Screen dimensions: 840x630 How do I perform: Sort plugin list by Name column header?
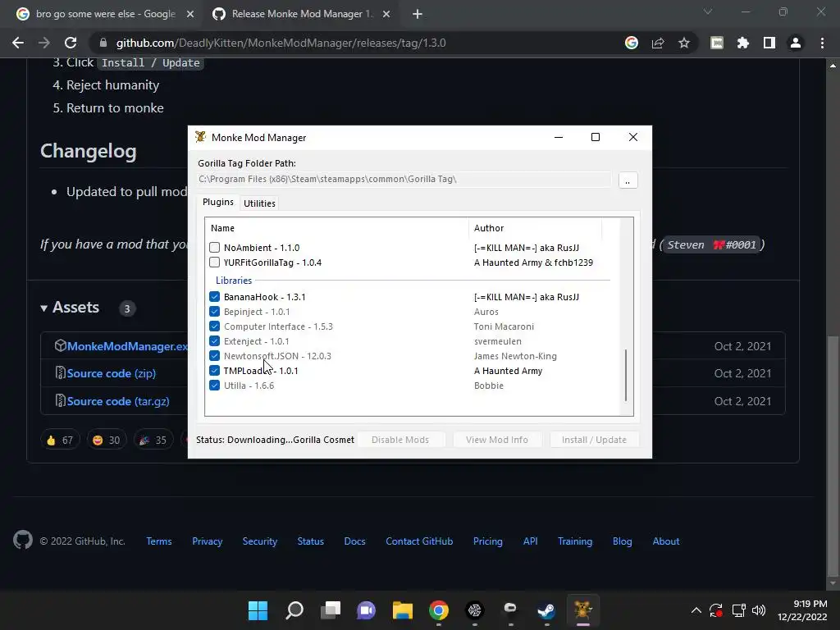[x=336, y=228]
